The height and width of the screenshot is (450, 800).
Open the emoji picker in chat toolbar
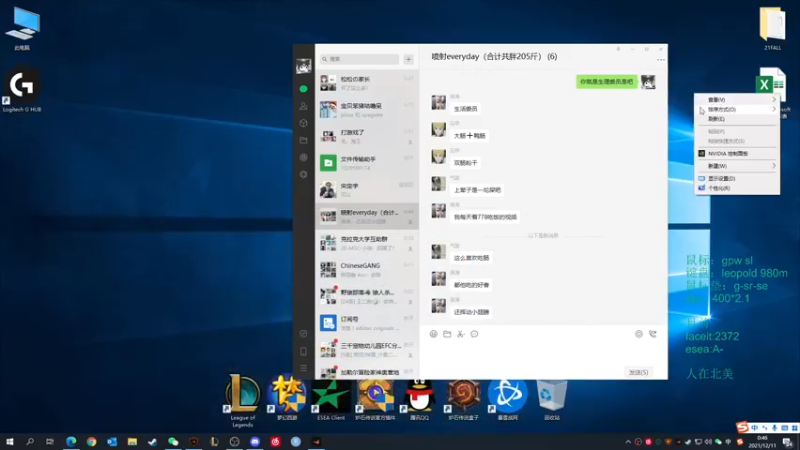pos(433,334)
